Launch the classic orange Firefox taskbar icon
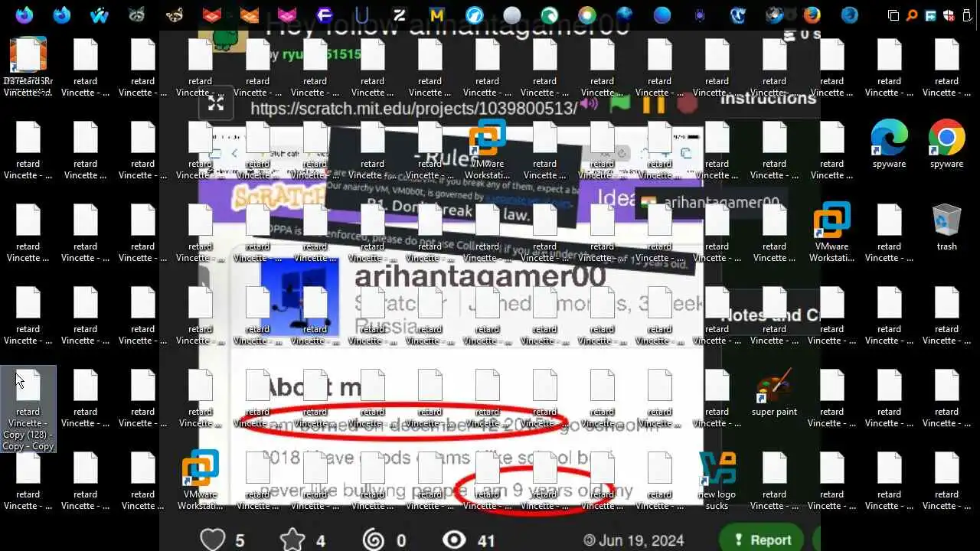 [x=812, y=15]
